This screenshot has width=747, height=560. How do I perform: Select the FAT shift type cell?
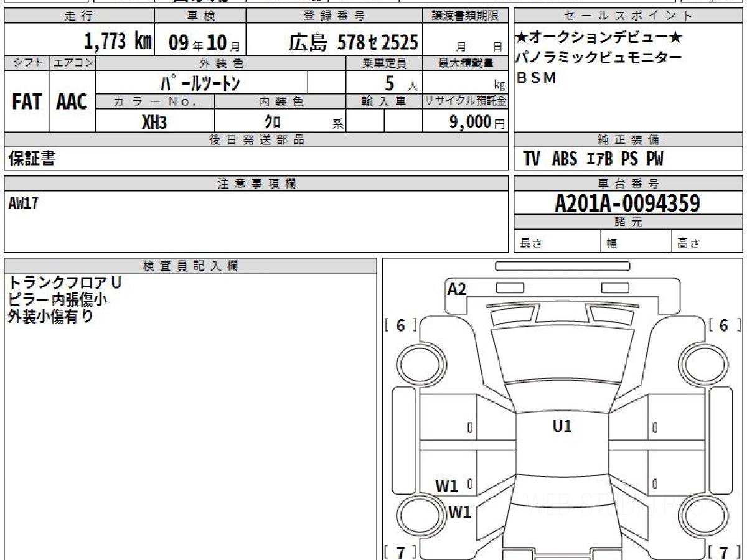[27, 101]
